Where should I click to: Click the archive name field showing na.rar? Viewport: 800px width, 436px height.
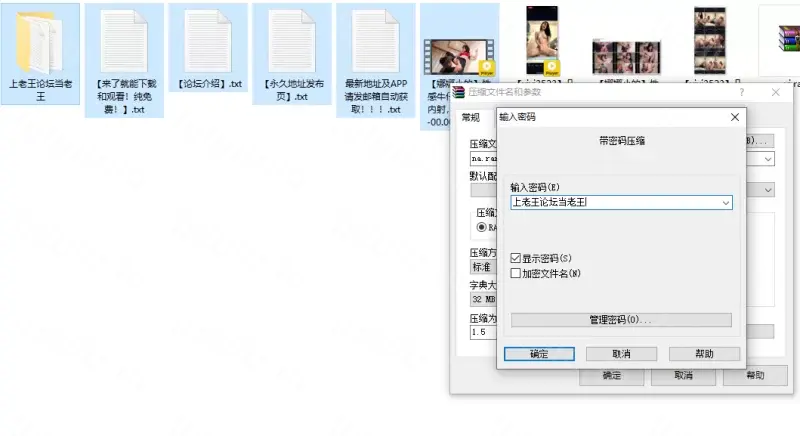click(x=483, y=159)
